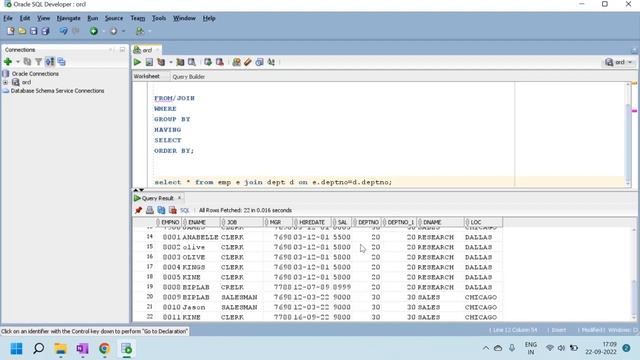Click the SAL column header
Screen dimensions: 640x360
[342, 222]
